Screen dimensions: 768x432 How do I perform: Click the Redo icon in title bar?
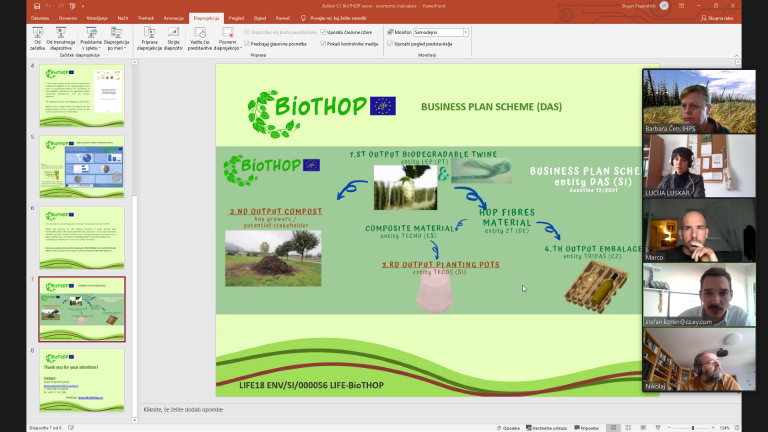(x=61, y=6)
